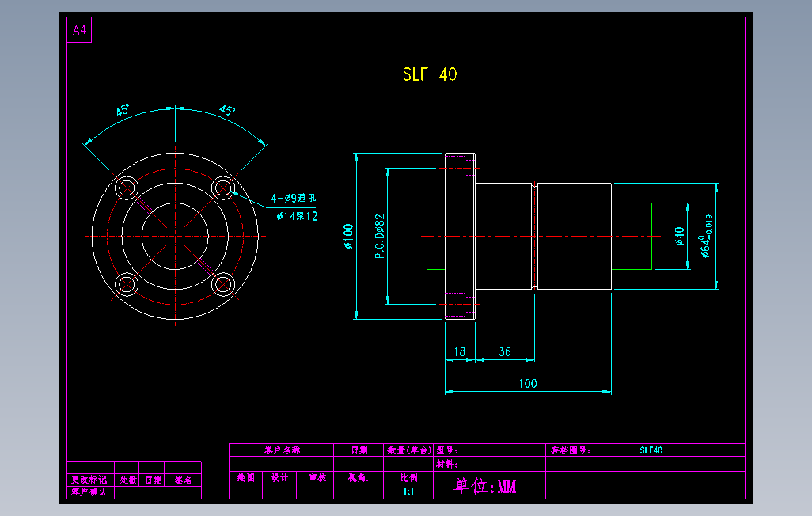
Task: Click the SLF 40 drawing title
Action: point(430,74)
